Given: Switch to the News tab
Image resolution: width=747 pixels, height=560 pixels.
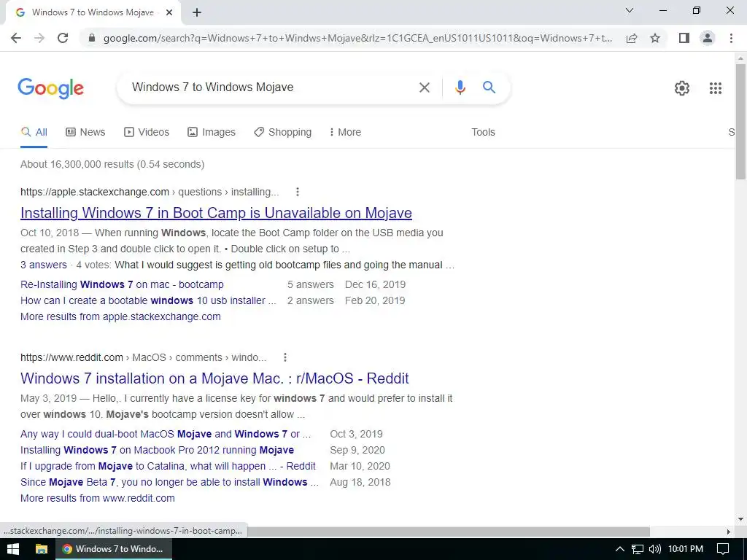Looking at the screenshot, I should coord(85,133).
